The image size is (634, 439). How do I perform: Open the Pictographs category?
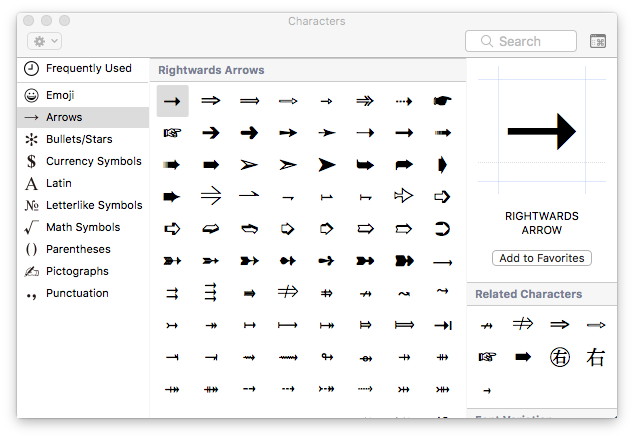(x=83, y=271)
